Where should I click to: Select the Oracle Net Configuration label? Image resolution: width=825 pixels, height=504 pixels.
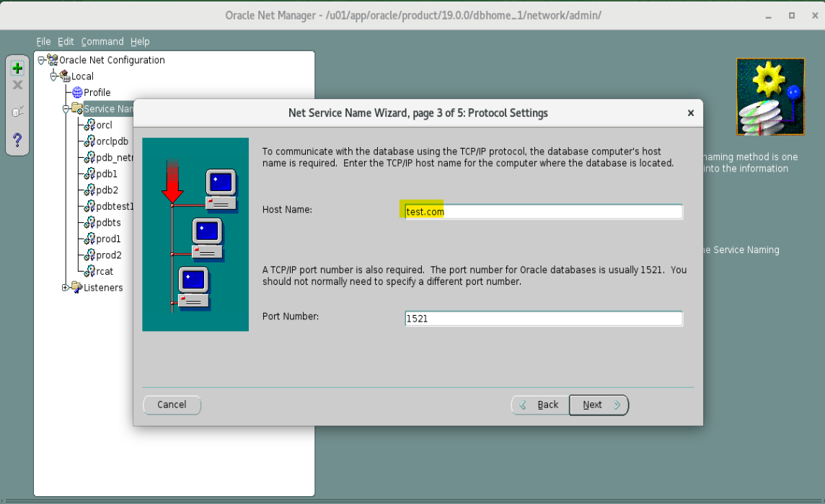[112, 60]
